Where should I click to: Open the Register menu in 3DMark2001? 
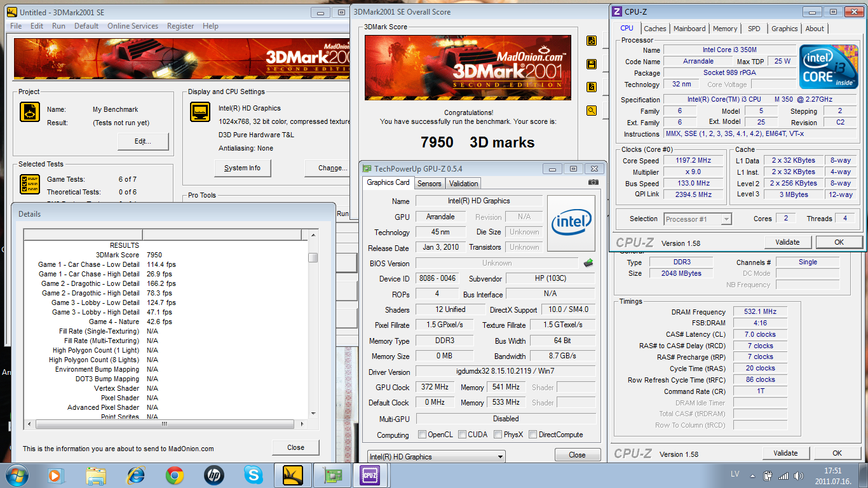180,26
